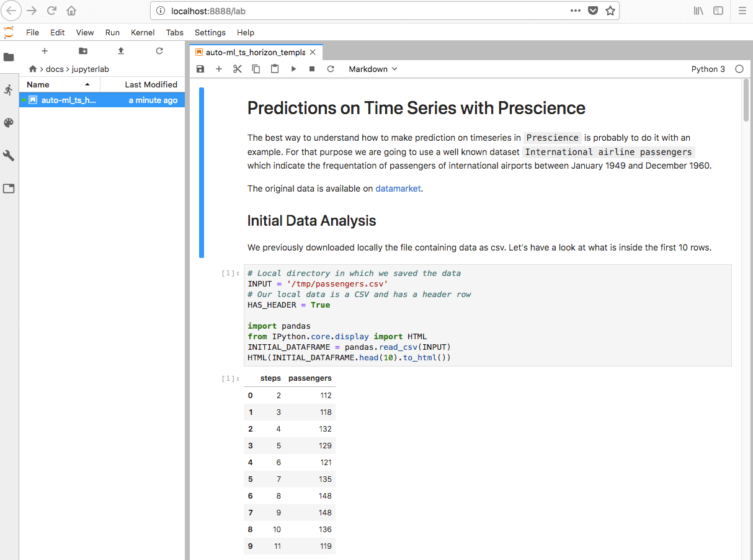Viewport: 753px width, 560px height.
Task: Click the upload files icon
Action: click(121, 51)
